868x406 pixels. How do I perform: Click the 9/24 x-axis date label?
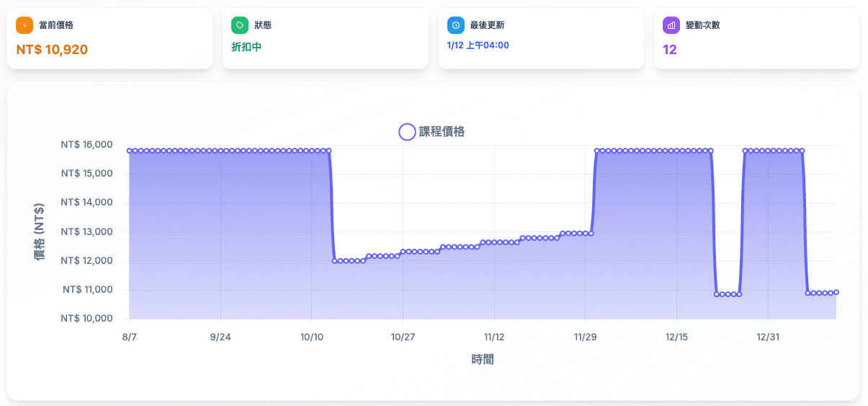(x=220, y=337)
